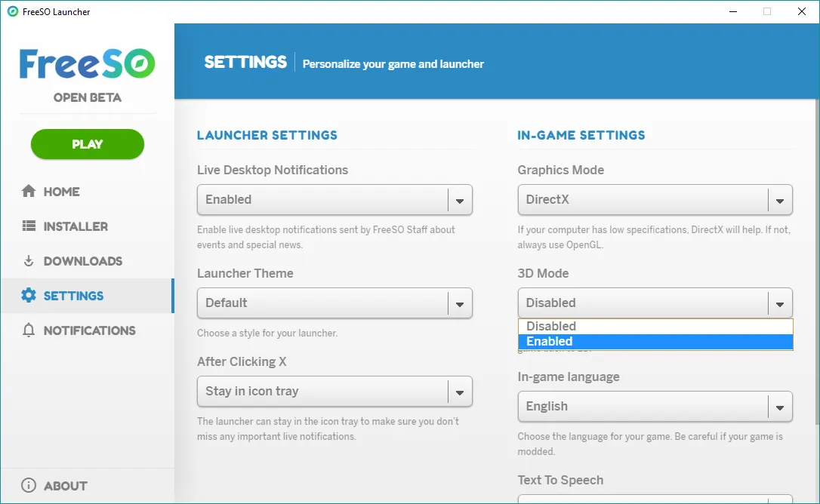Click the OPEN BETA label
The image size is (820, 504).
88,98
